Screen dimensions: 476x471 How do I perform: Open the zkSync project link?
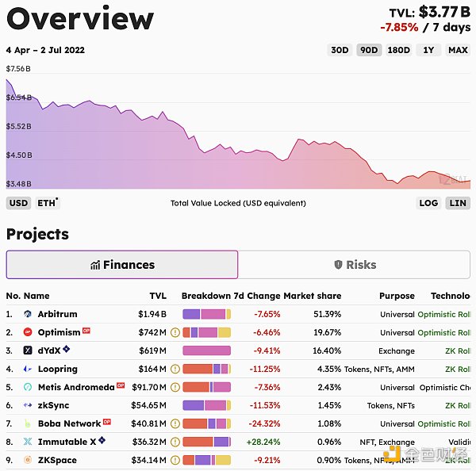52,405
